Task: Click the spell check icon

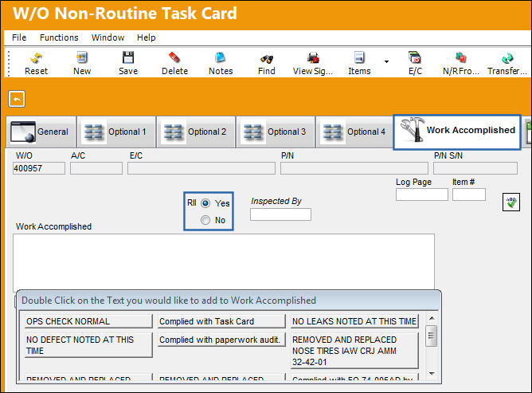Action: [x=511, y=202]
